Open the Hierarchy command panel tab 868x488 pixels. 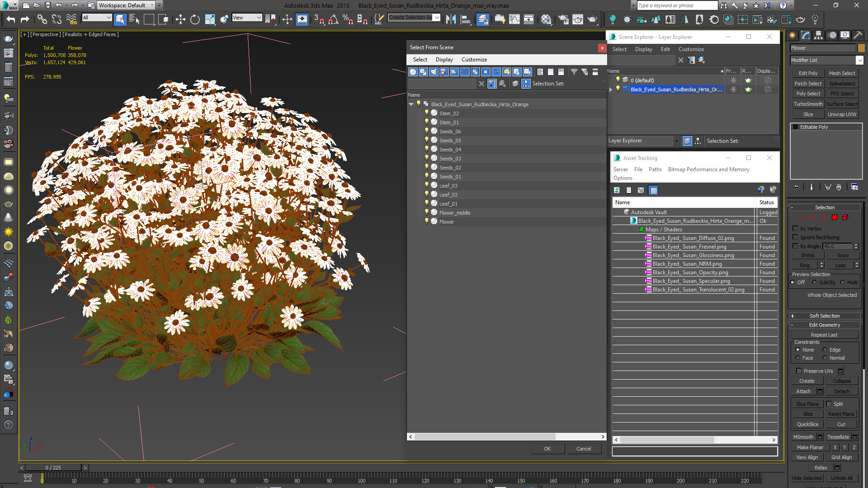coord(818,35)
